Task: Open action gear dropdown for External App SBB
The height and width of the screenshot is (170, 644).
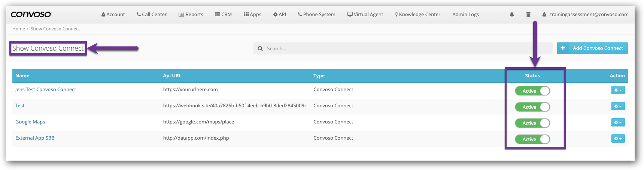Action: click(618, 138)
